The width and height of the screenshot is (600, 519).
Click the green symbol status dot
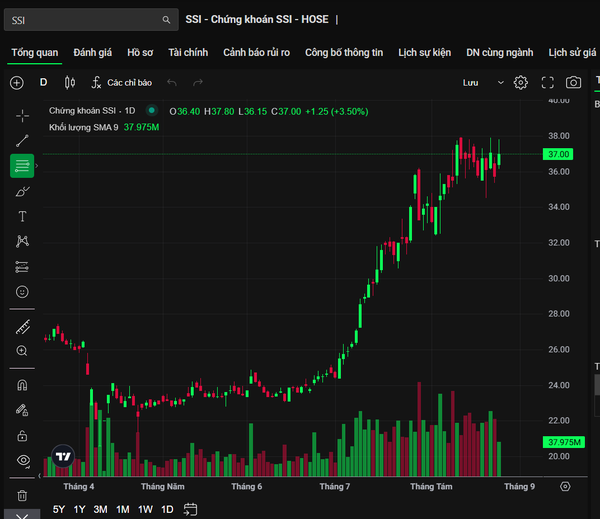pos(152,111)
